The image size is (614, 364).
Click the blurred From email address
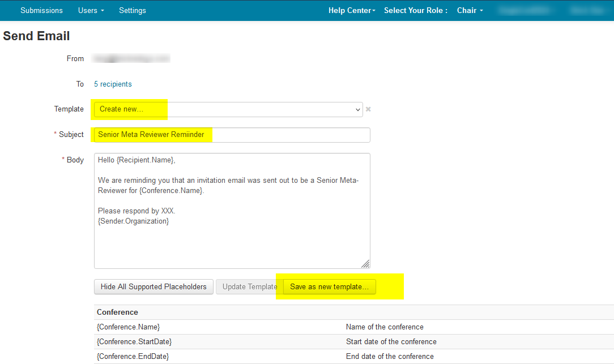131,59
